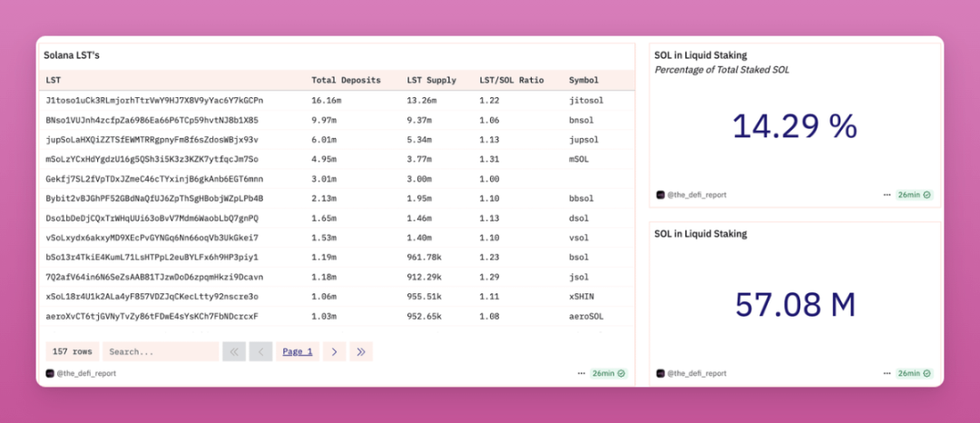Click the LST address column header
Image resolution: width=980 pixels, height=423 pixels.
(x=54, y=80)
